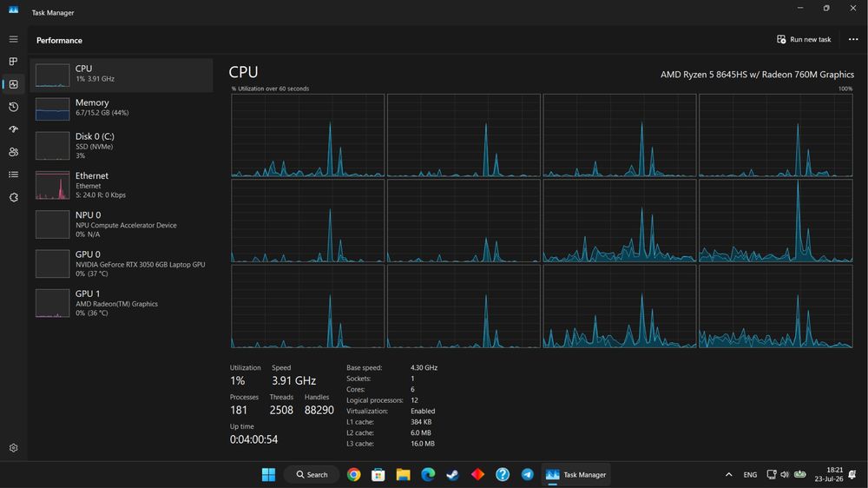This screenshot has width=868, height=488.
Task: Click Task Manager title bar app icon
Action: (x=13, y=10)
